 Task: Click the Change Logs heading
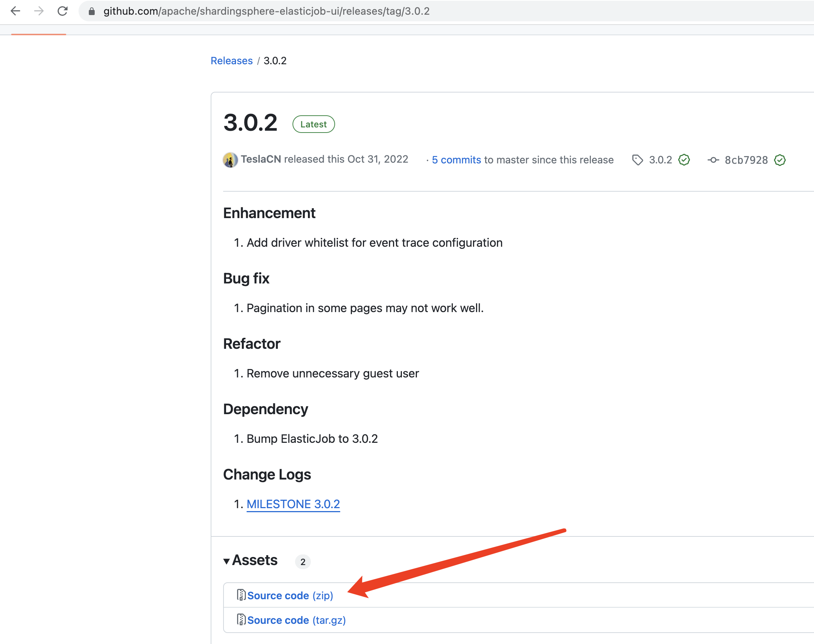[267, 474]
